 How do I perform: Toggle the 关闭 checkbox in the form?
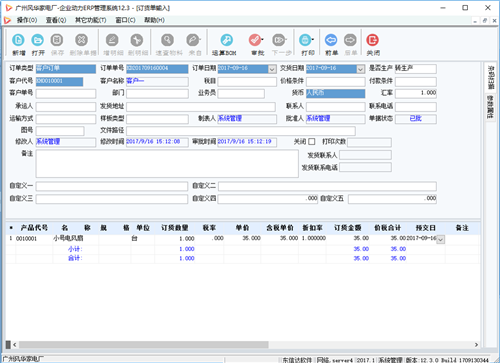(312, 142)
